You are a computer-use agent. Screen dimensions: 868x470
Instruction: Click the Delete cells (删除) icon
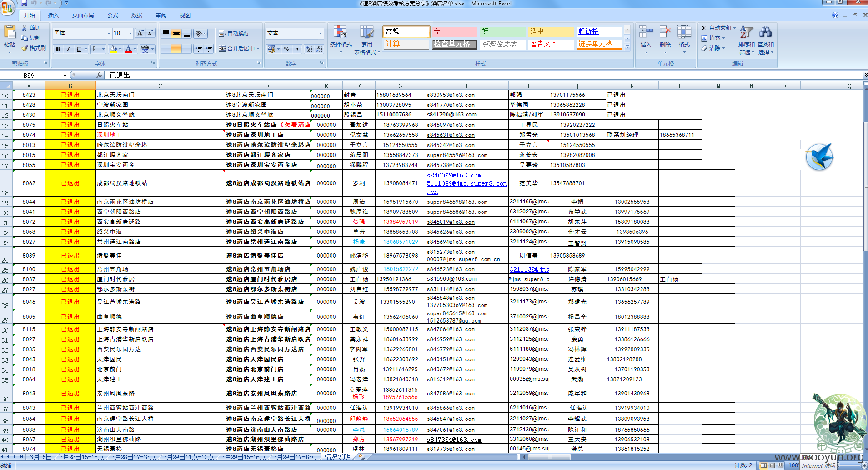click(665, 32)
